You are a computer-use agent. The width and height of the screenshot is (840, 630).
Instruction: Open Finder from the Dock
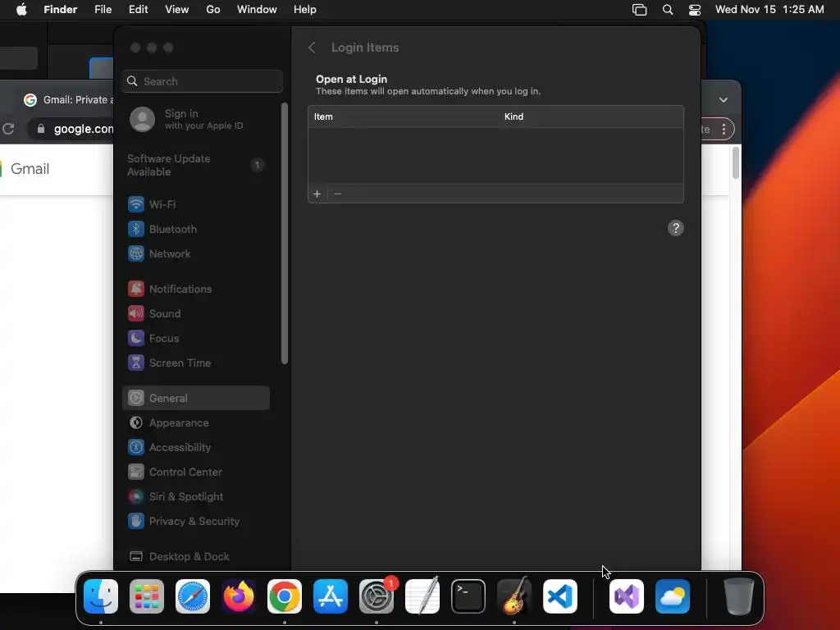point(101,596)
